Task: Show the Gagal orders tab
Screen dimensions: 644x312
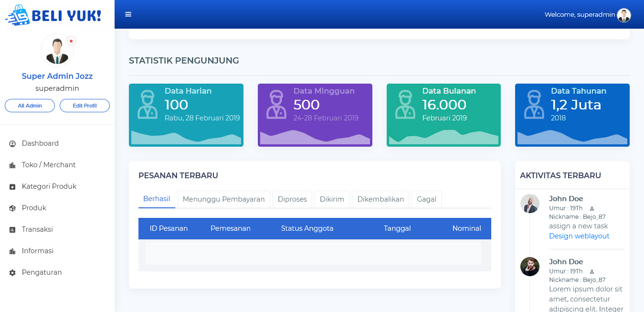Action: pyautogui.click(x=426, y=199)
